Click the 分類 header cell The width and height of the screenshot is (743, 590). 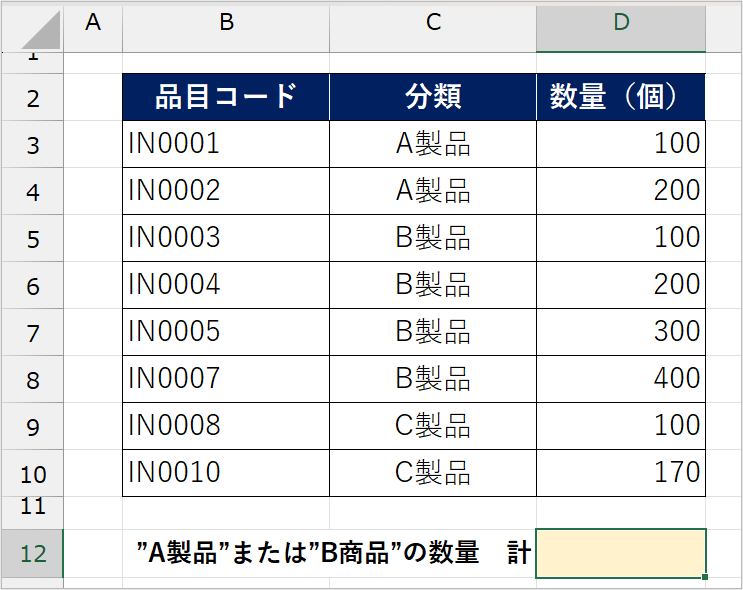point(433,97)
